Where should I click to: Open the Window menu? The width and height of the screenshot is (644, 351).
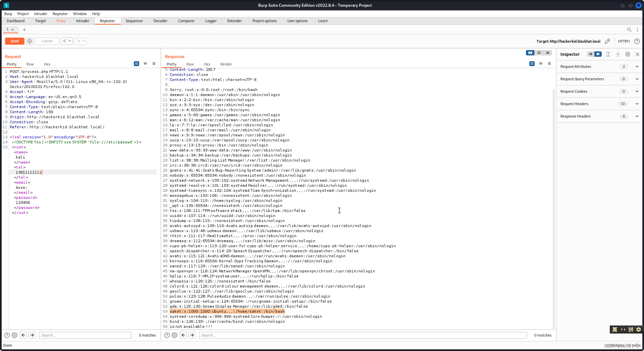[80, 14]
